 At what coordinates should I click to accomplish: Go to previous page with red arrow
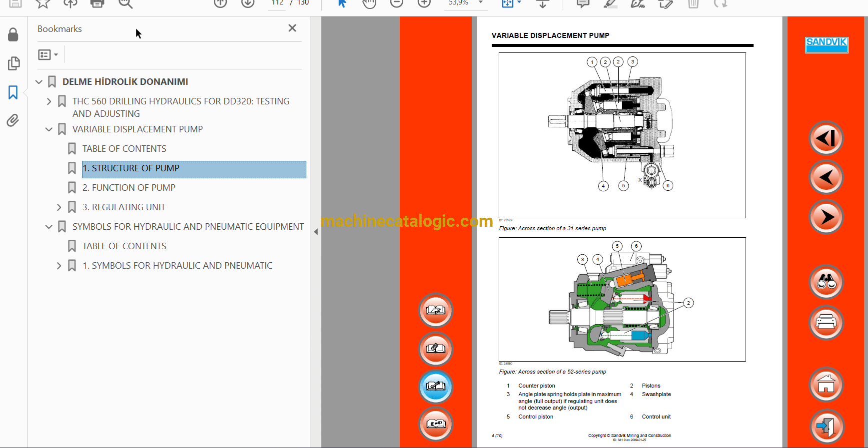[826, 177]
